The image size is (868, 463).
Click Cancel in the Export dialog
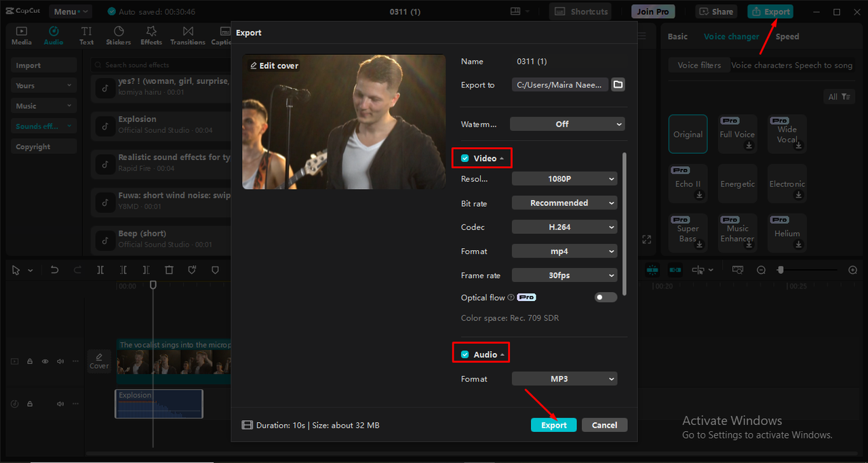(x=604, y=425)
